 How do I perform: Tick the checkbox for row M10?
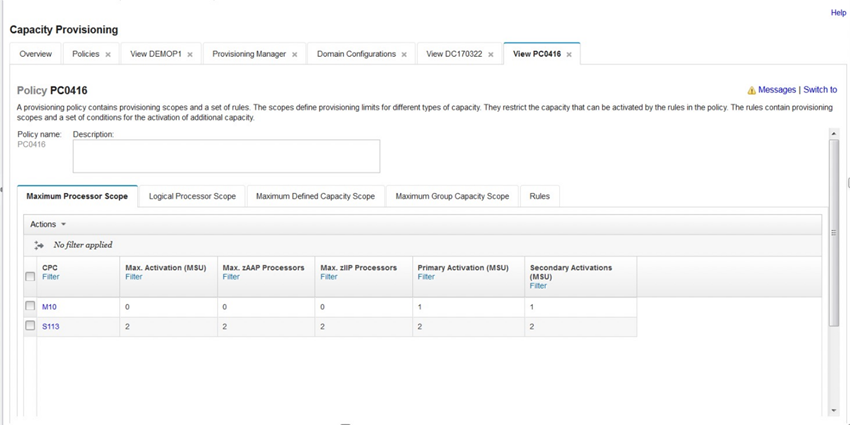pyautogui.click(x=30, y=307)
